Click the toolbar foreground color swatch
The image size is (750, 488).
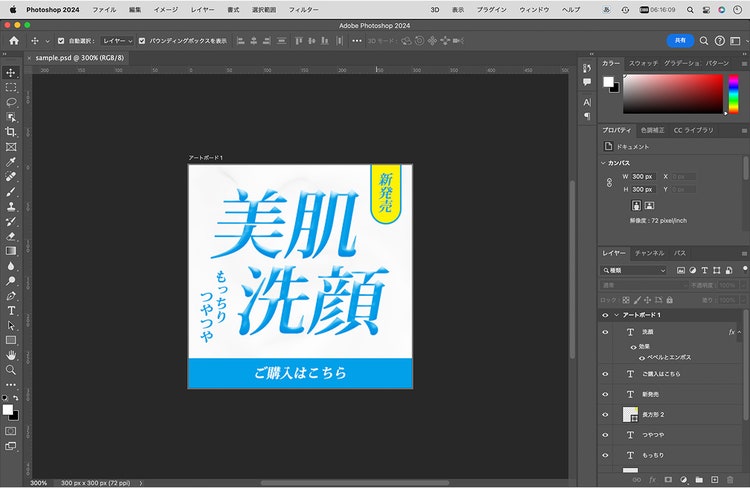coord(8,410)
